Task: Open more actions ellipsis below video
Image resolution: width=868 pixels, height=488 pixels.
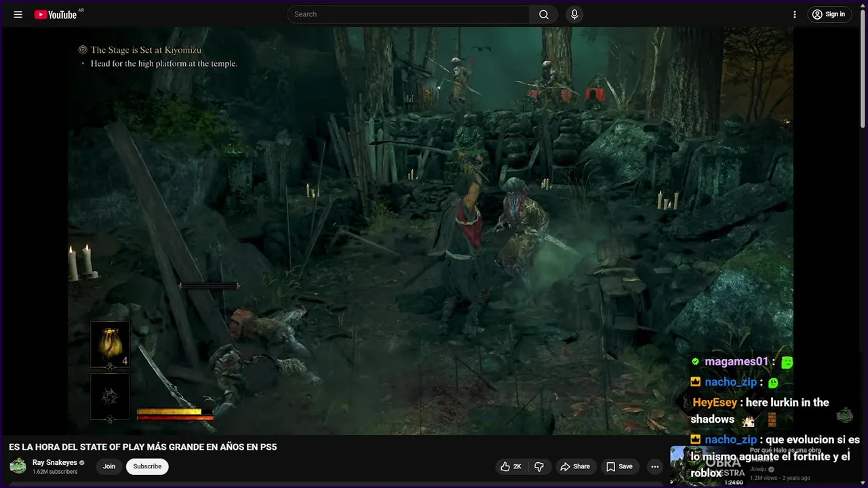Action: 654,466
